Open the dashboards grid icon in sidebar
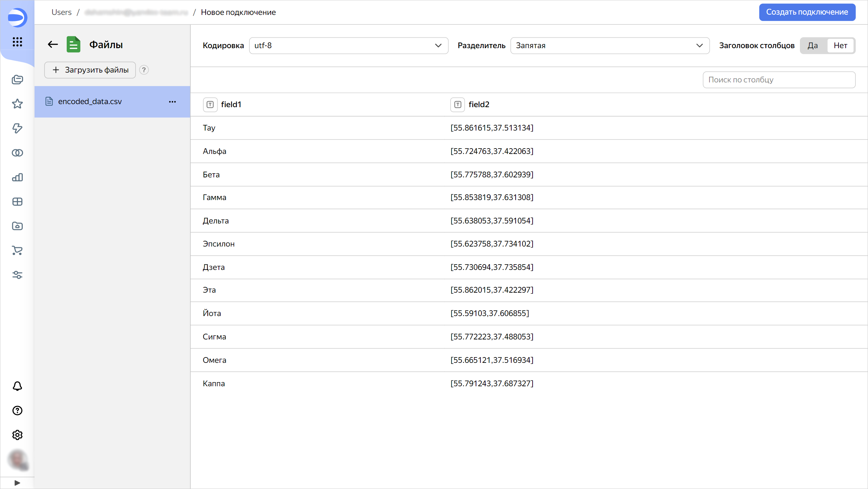This screenshot has width=868, height=489. 17,202
